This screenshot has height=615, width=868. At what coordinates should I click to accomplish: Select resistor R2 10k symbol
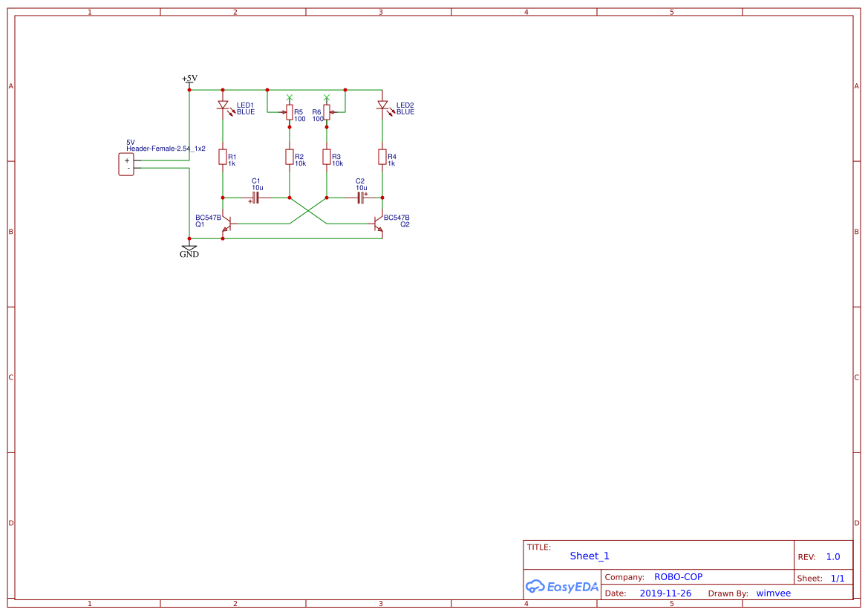point(289,157)
